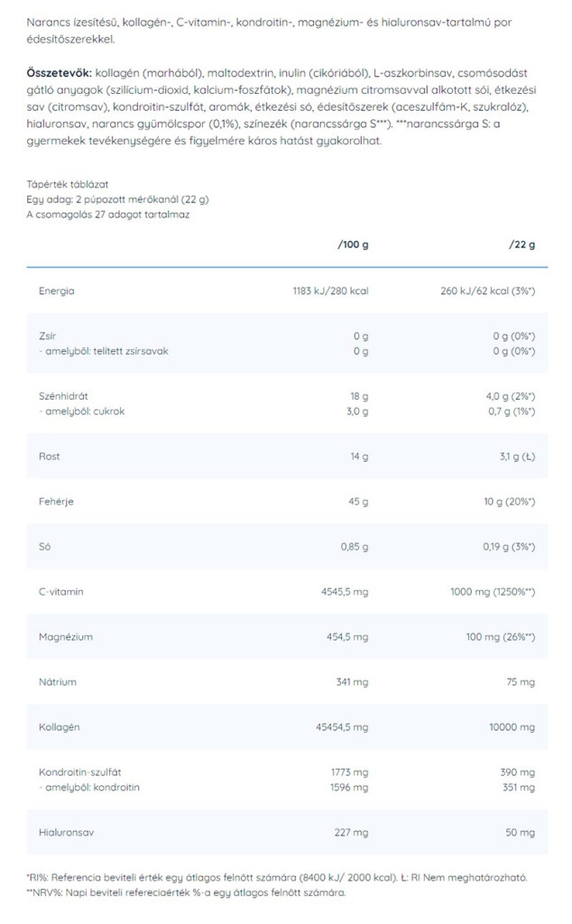This screenshot has width=572, height=924.
Task: Select the "Rost" row label
Action: pyautogui.click(x=50, y=457)
